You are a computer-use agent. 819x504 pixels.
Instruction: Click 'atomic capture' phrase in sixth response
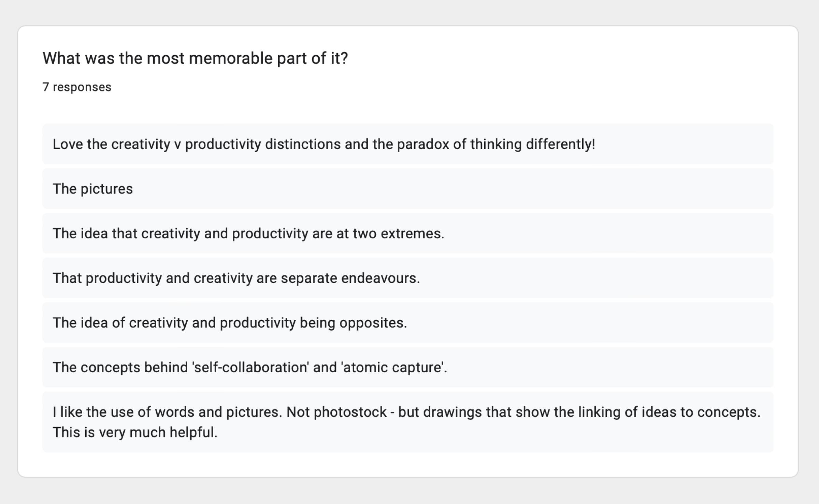(x=392, y=368)
